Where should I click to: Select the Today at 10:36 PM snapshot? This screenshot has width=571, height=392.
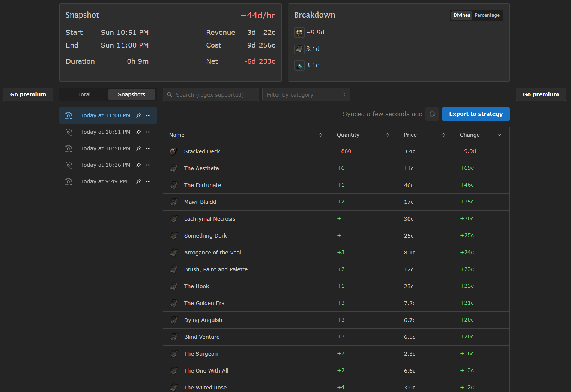click(x=105, y=165)
